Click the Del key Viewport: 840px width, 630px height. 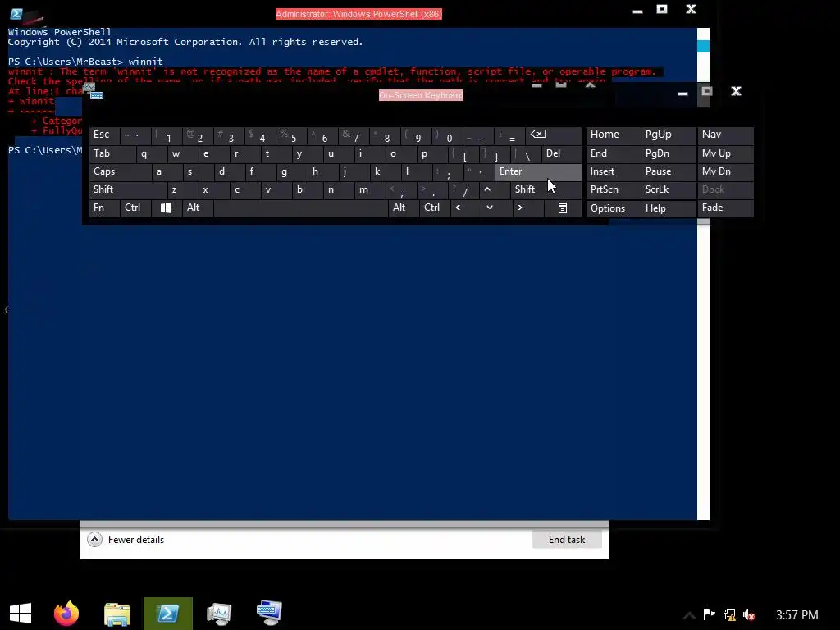click(561, 154)
